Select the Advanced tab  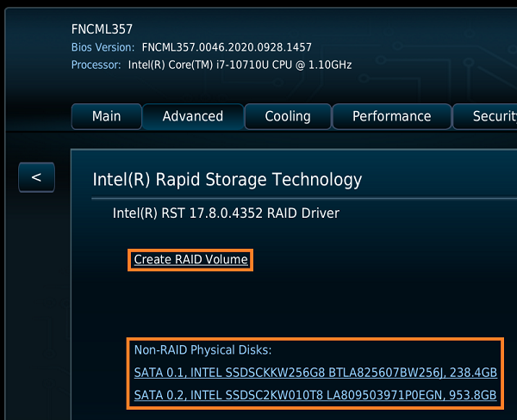tap(192, 116)
